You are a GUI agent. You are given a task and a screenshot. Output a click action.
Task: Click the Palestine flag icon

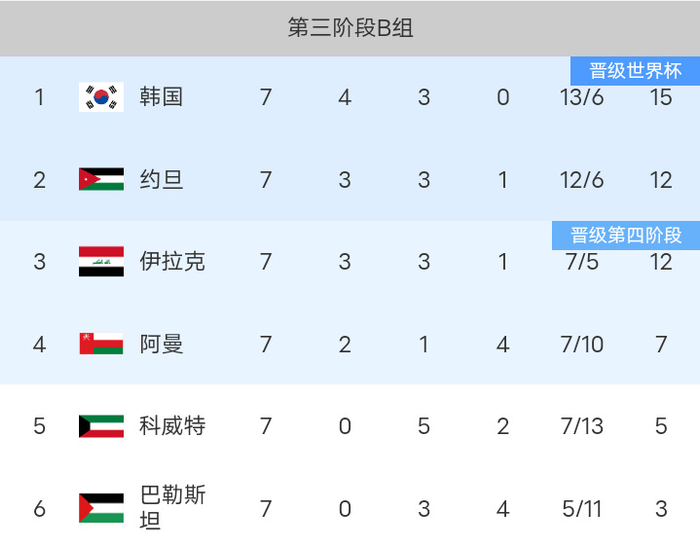pos(101,508)
